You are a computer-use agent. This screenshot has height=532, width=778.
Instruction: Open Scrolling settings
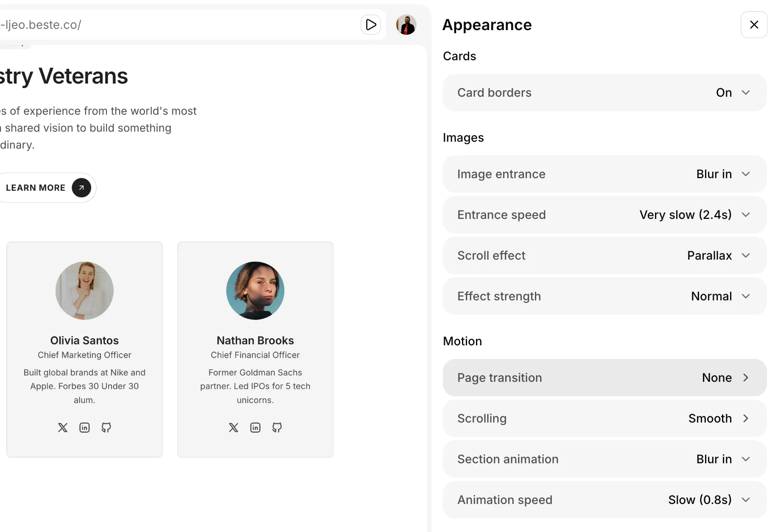click(x=604, y=418)
